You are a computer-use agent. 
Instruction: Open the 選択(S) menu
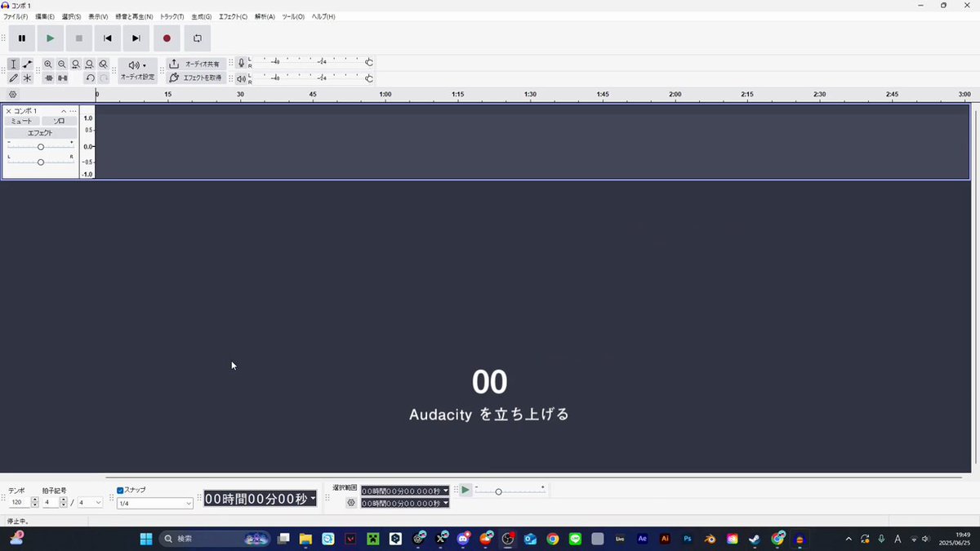coord(72,16)
